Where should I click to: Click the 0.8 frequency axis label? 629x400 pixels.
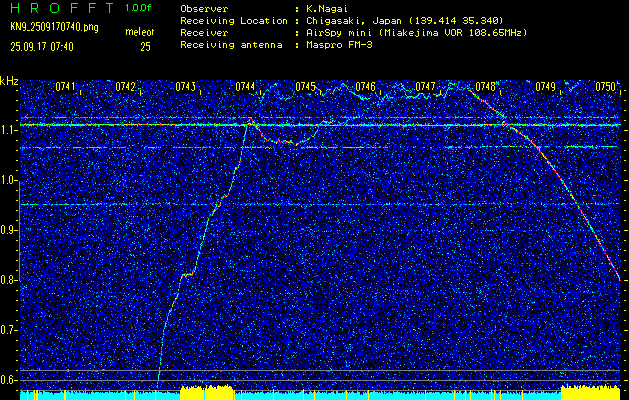tap(8, 280)
